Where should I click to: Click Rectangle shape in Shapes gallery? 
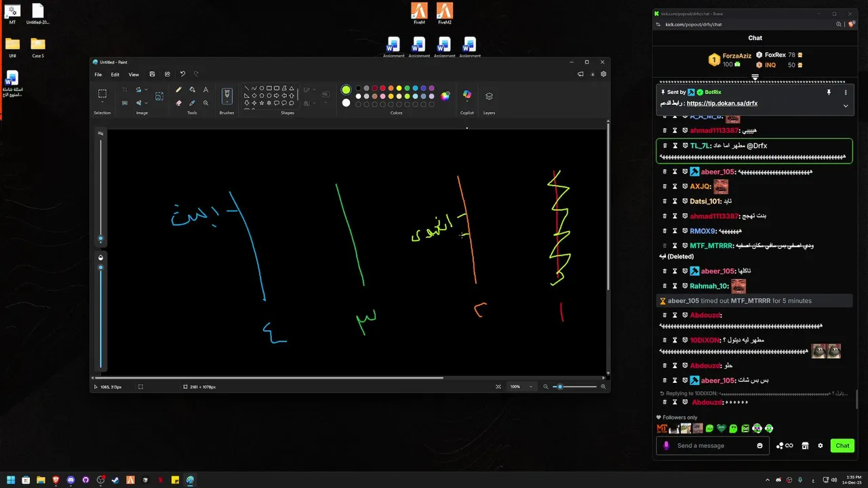(269, 88)
